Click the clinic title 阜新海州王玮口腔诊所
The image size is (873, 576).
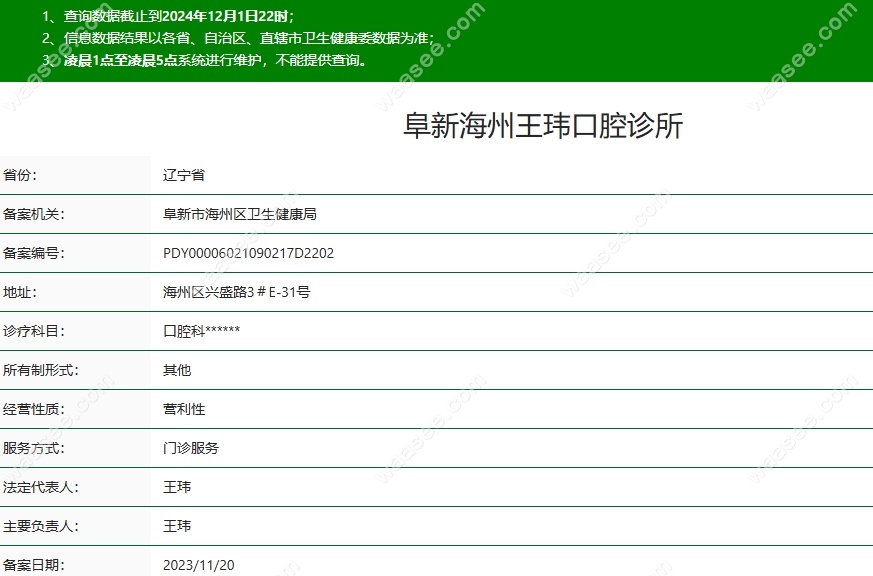[x=542, y=126]
